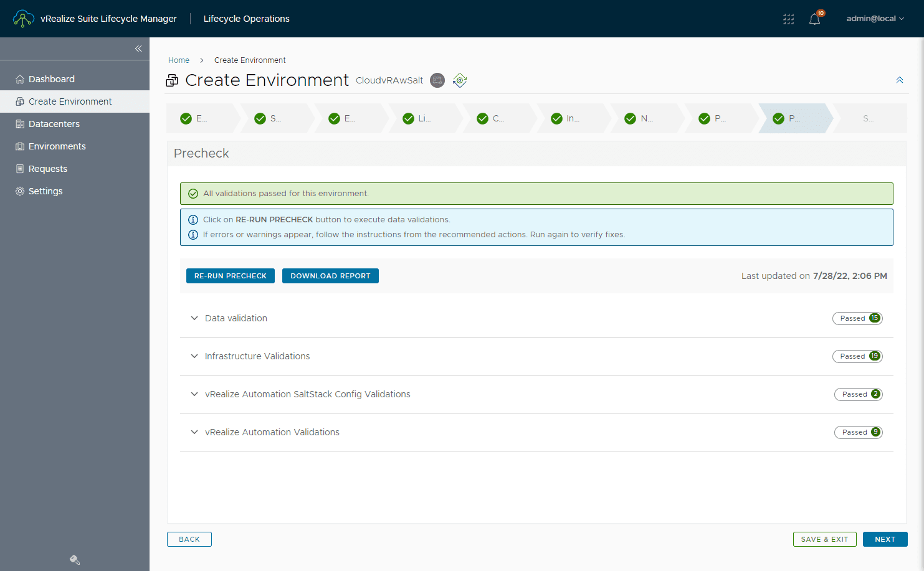
Task: Expand the vRealize Automation Validations section
Action: pos(194,432)
